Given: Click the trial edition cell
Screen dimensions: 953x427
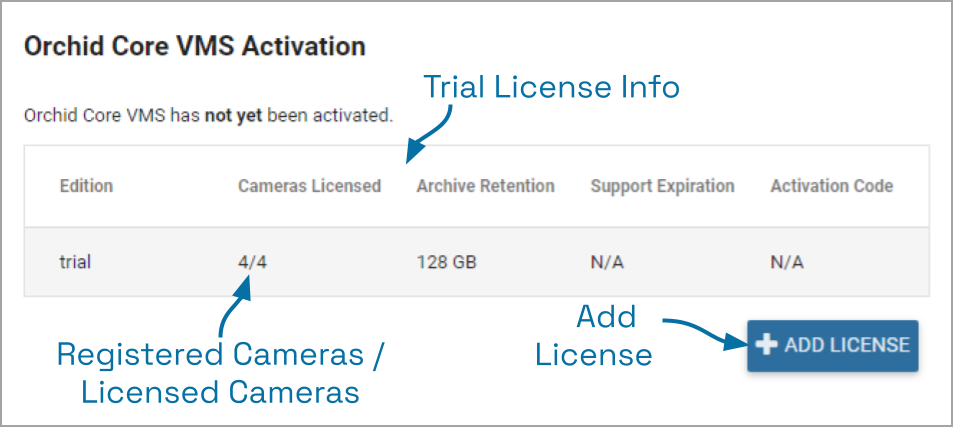Looking at the screenshot, I should coord(75,263).
